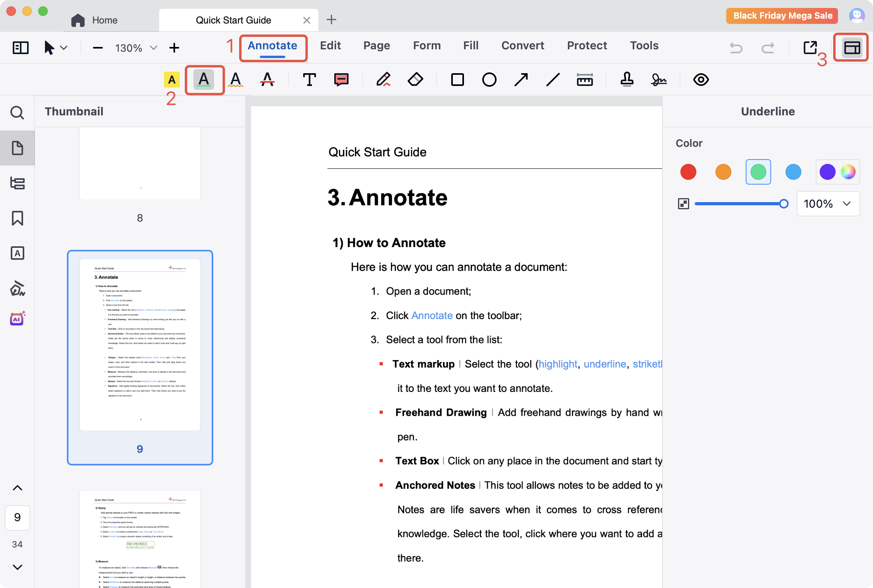Screen dimensions: 873x588
Task: Open the cursor tool dropdown arrow
Action: coord(64,48)
